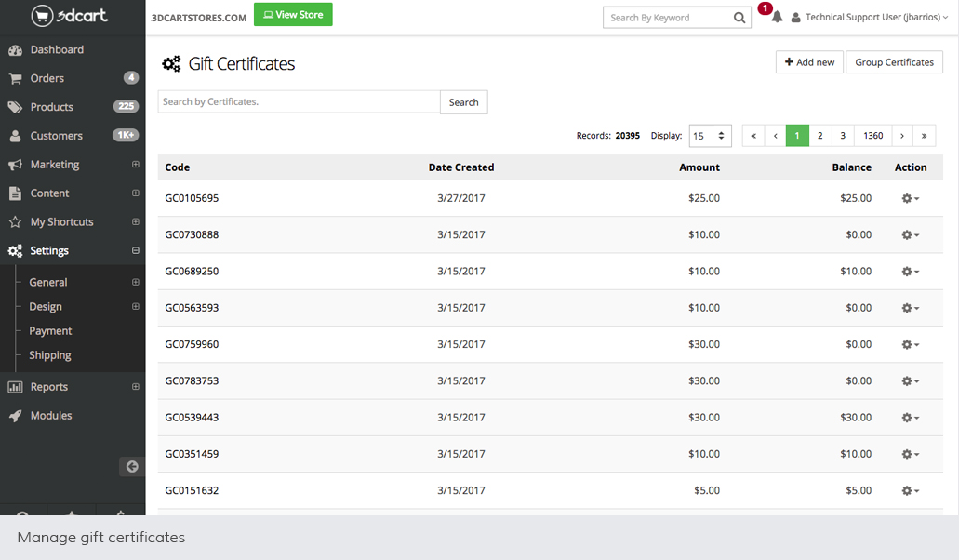959x560 pixels.
Task: Click the search magnifier icon in top bar
Action: click(739, 18)
